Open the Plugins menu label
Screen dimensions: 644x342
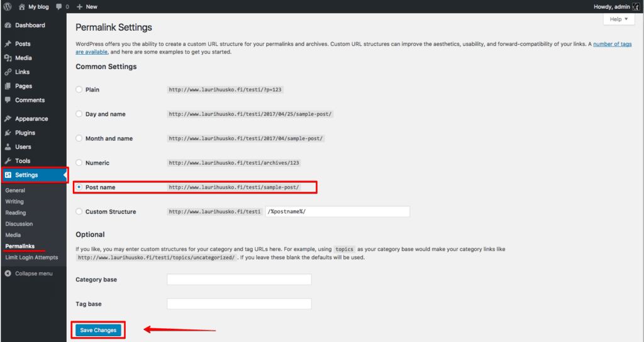coord(25,133)
